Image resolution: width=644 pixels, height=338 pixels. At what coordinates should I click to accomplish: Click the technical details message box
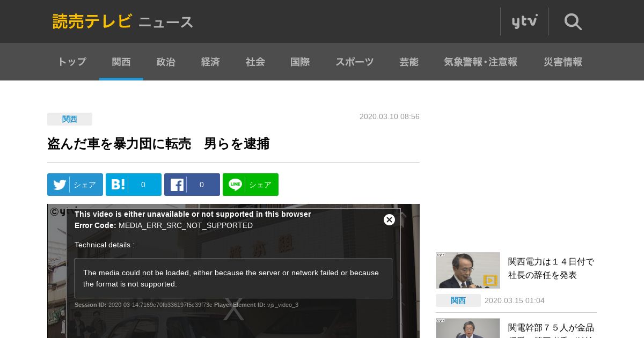(233, 278)
